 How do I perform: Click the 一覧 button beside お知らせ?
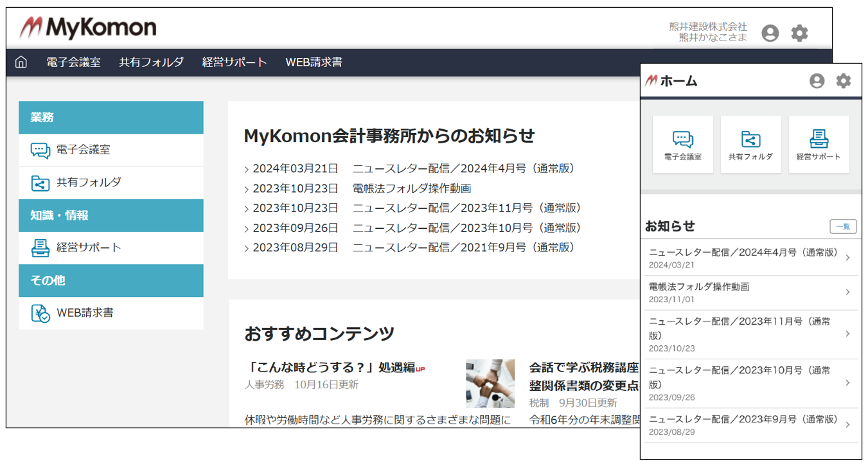843,226
